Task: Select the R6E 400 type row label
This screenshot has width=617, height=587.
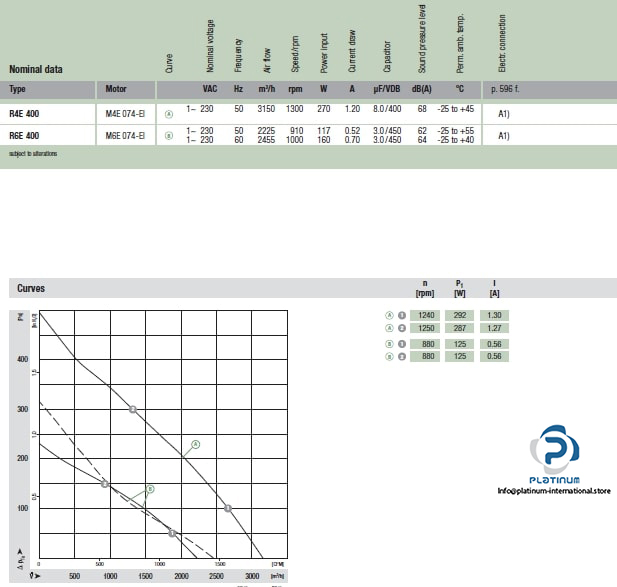Action: pos(25,135)
